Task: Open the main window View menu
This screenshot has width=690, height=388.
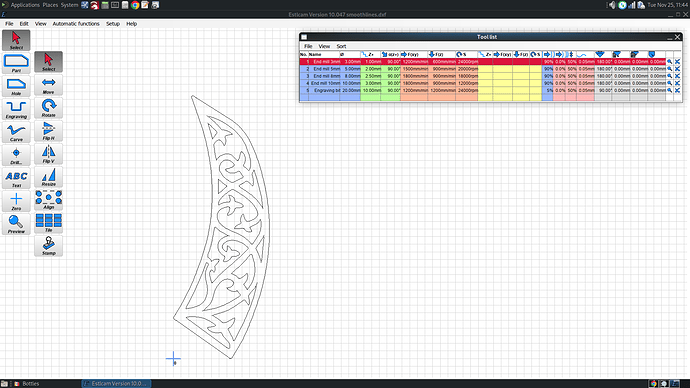Action: click(x=40, y=24)
